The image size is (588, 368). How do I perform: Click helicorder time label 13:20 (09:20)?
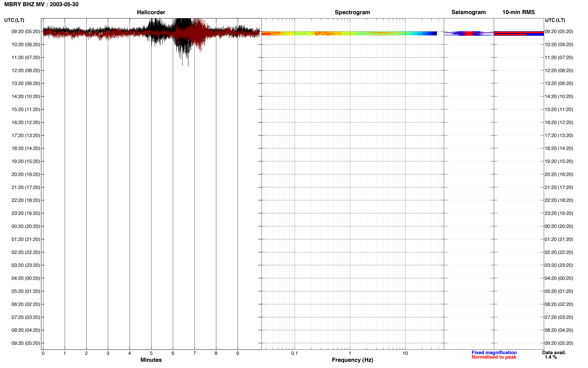pos(26,83)
